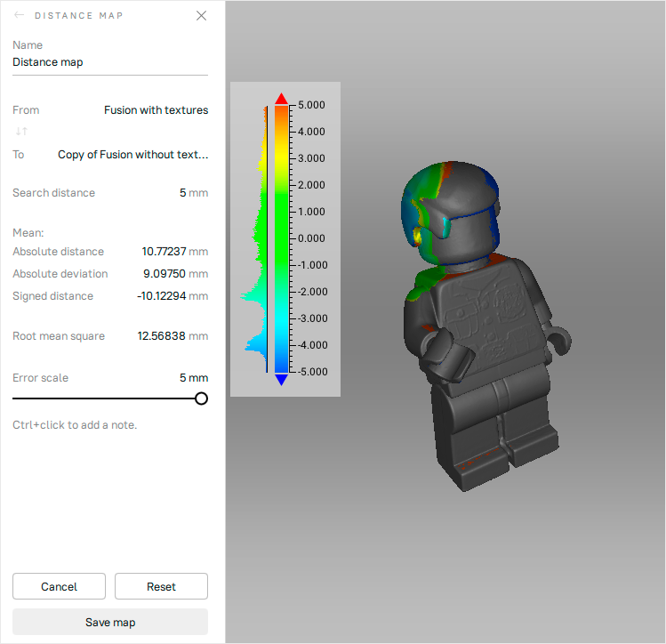This screenshot has height=644, width=666.
Task: Click the red upper arrow of color scale
Action: tap(281, 99)
